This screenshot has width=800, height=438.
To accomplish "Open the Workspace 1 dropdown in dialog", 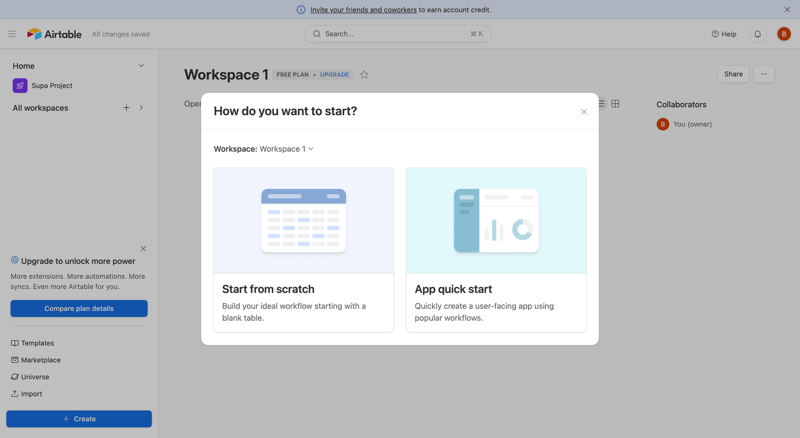I will click(286, 149).
